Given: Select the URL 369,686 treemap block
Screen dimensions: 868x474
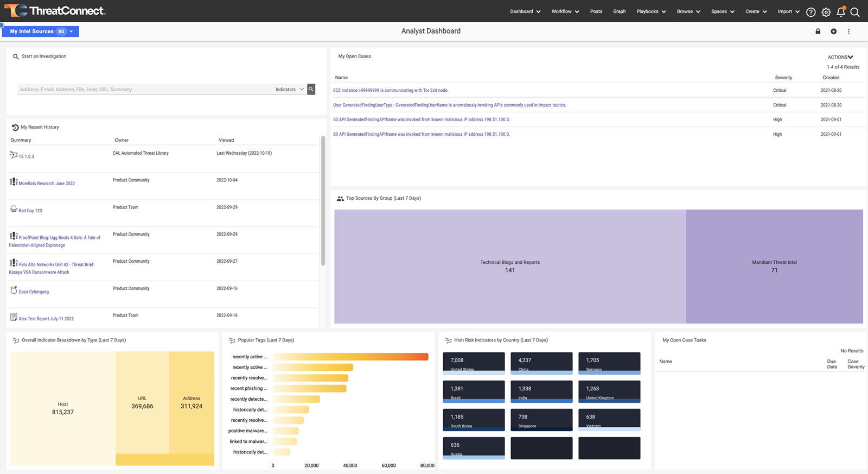Looking at the screenshot, I should point(142,402).
